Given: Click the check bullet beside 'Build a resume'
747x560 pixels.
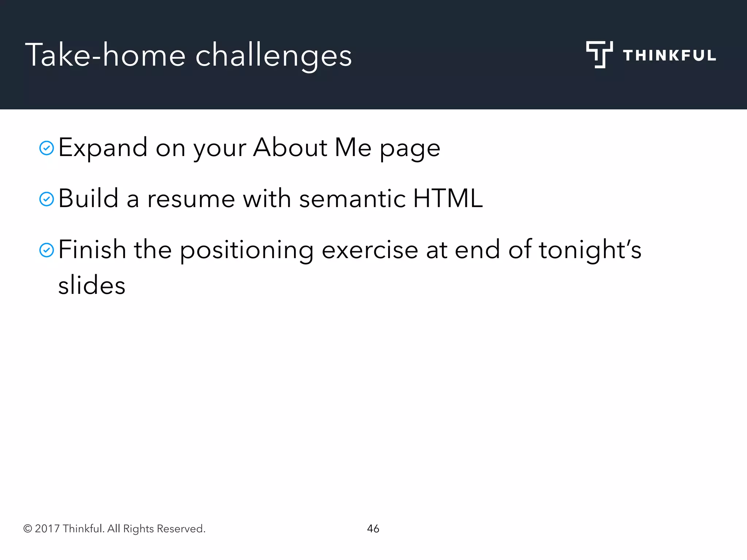Looking at the screenshot, I should (47, 199).
